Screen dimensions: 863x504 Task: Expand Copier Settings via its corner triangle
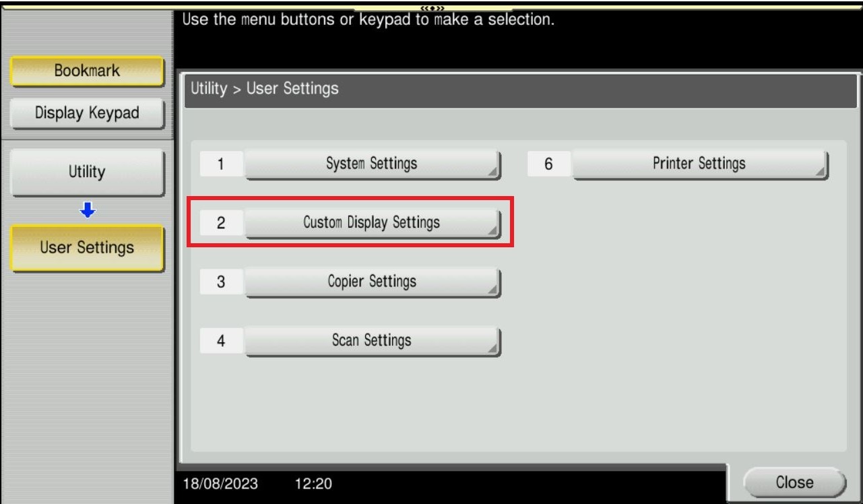pos(493,290)
